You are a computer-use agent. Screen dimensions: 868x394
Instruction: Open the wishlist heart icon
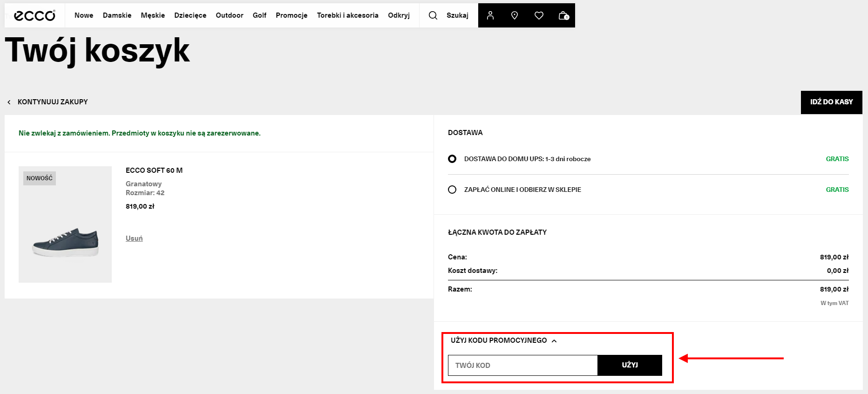(539, 15)
